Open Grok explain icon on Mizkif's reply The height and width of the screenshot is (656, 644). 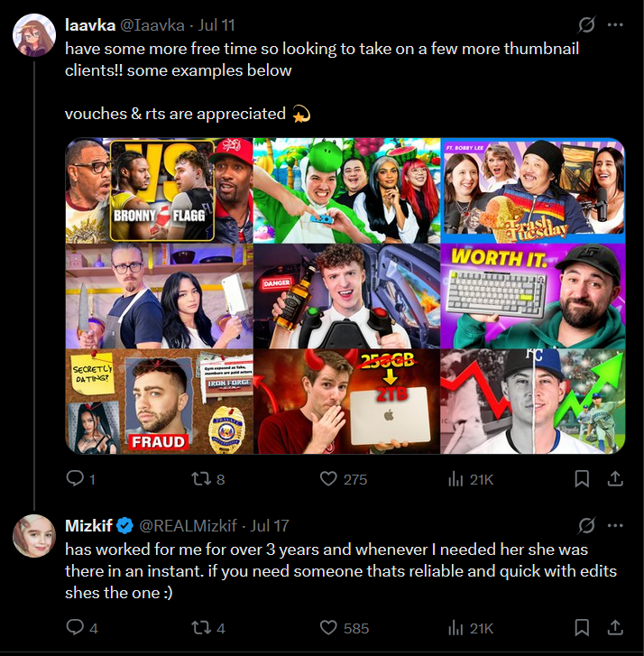(x=586, y=525)
